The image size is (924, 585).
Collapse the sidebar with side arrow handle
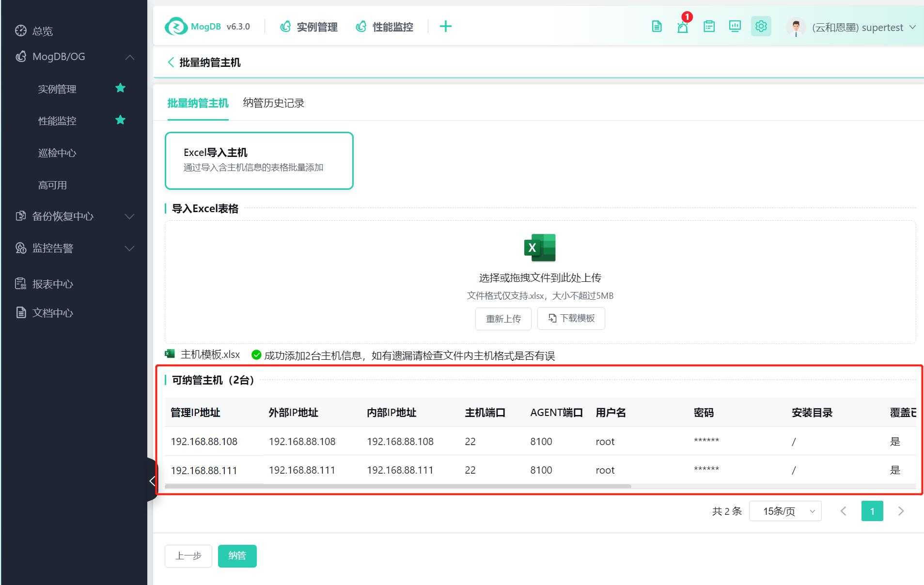pos(152,480)
